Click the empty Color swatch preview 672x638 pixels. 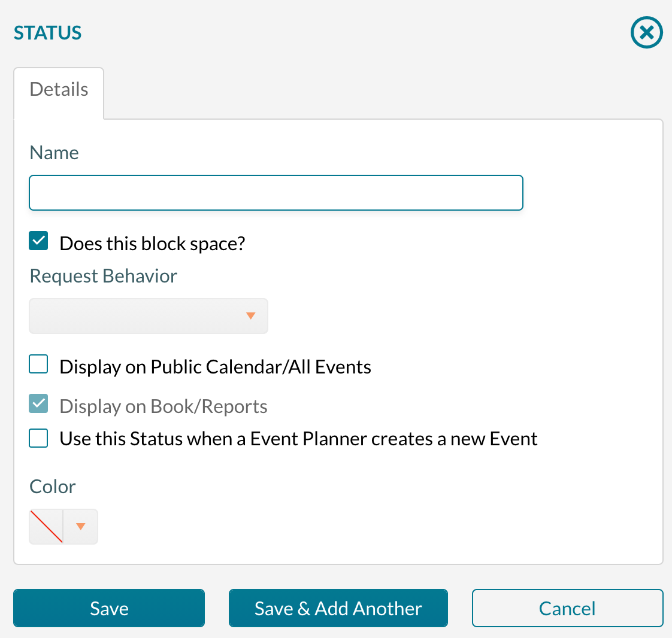[x=46, y=527]
